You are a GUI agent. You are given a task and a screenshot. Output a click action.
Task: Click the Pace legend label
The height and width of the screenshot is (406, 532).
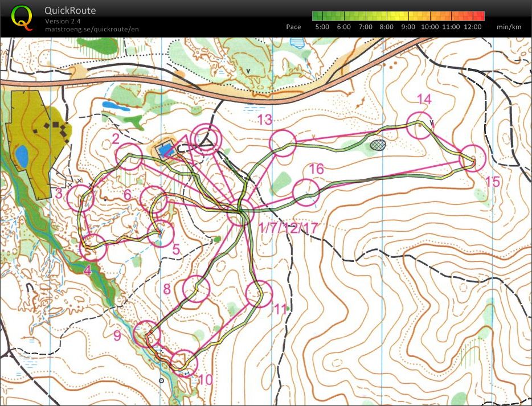click(x=293, y=26)
